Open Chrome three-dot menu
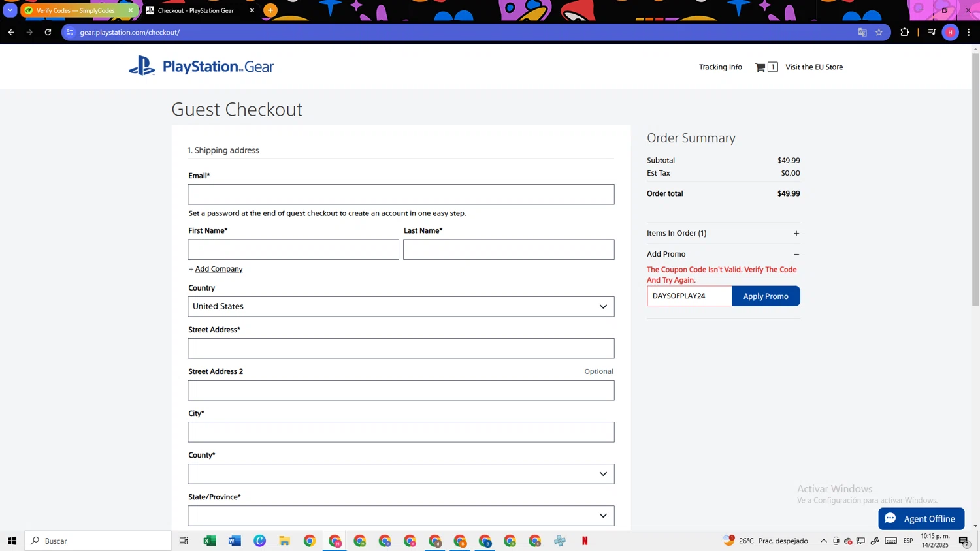980x551 pixels. click(969, 32)
